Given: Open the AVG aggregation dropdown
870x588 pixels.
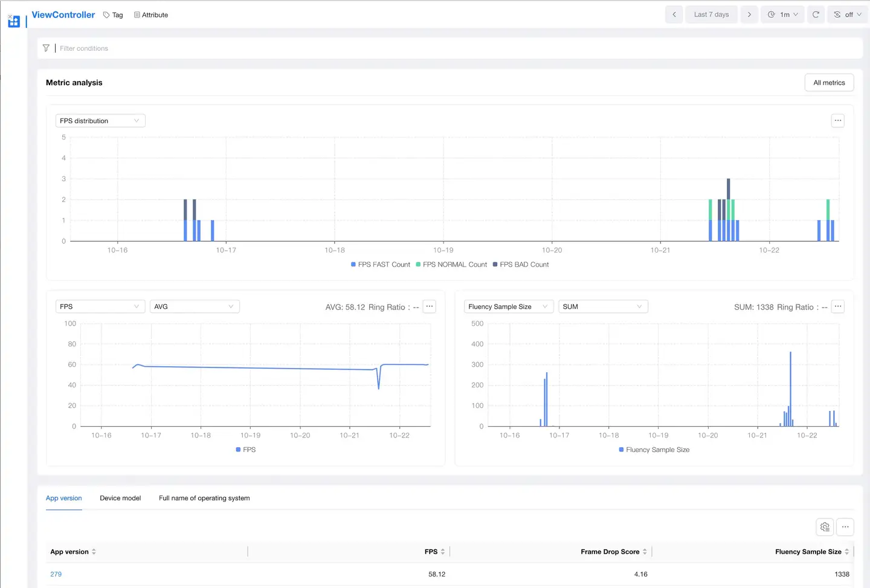Looking at the screenshot, I should tap(195, 306).
